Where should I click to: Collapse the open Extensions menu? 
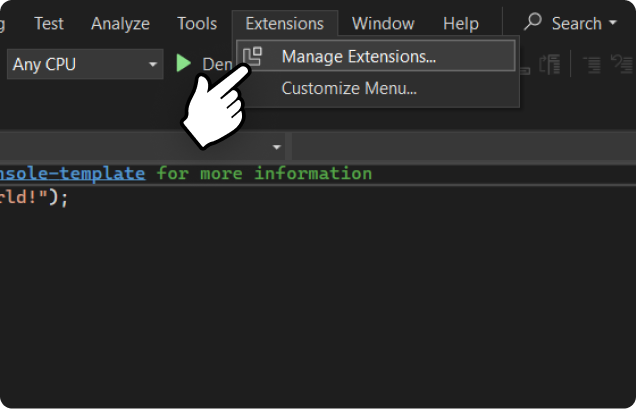coord(284,23)
